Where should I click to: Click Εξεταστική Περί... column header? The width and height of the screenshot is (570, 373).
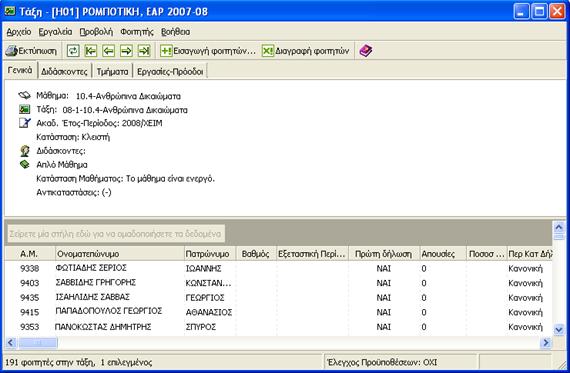click(x=312, y=254)
